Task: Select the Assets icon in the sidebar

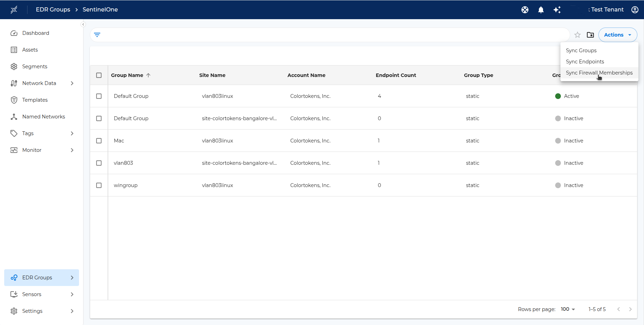Action: click(14, 49)
